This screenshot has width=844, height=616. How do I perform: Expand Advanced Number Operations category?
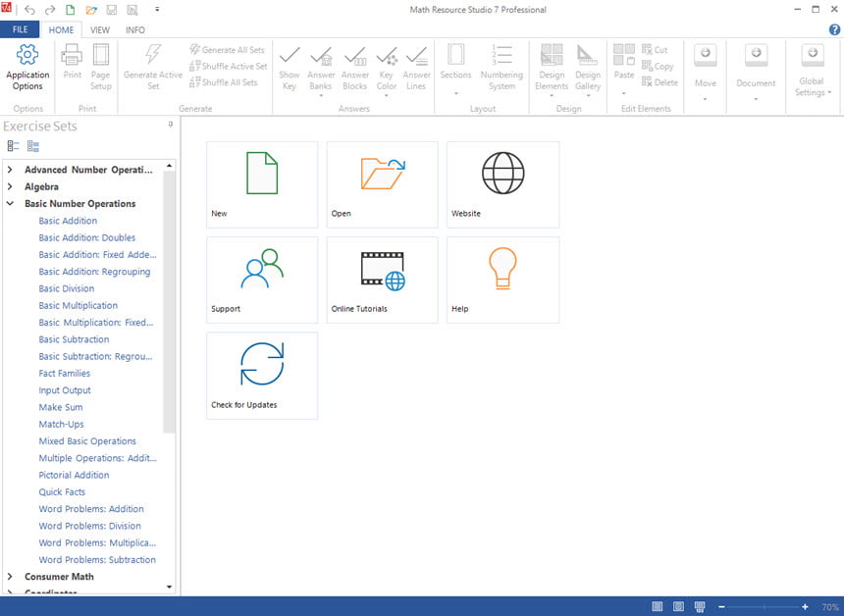coord(10,170)
